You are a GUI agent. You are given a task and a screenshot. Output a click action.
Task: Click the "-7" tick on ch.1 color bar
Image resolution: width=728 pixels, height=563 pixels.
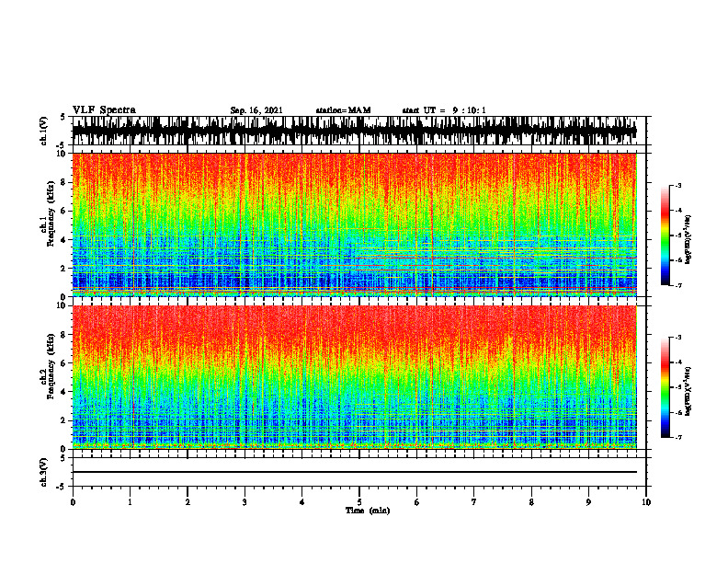678,286
